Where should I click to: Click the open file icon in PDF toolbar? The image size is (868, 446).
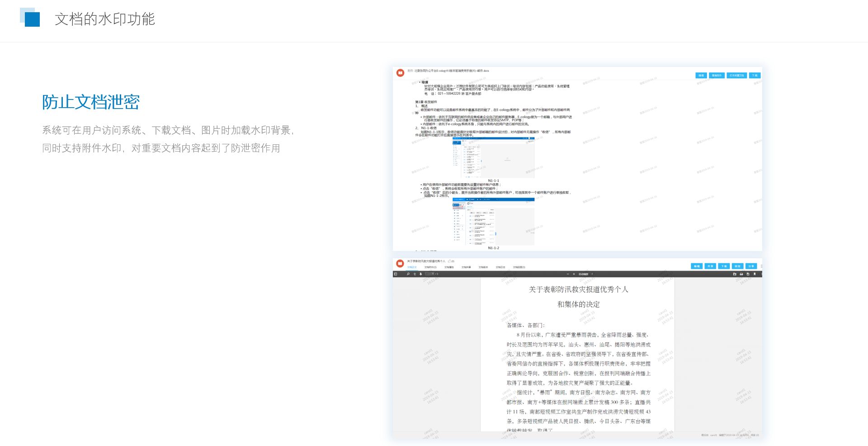point(735,274)
